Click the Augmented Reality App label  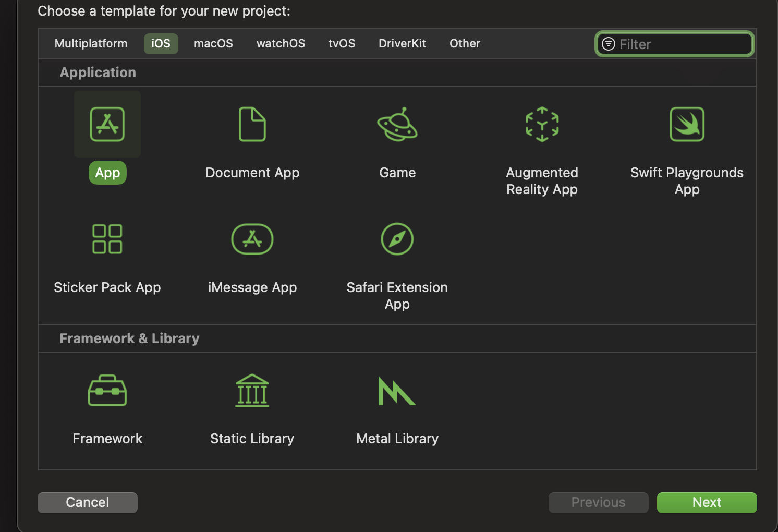(x=542, y=181)
